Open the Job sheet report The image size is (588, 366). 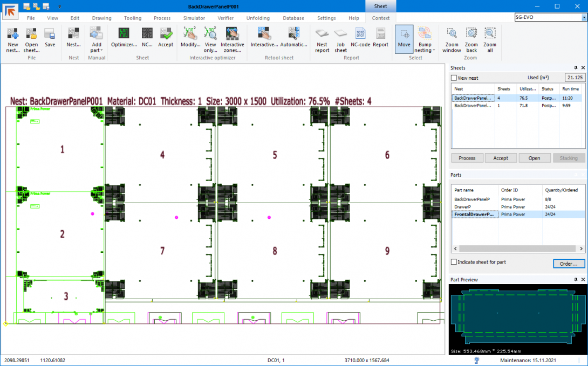pyautogui.click(x=340, y=34)
